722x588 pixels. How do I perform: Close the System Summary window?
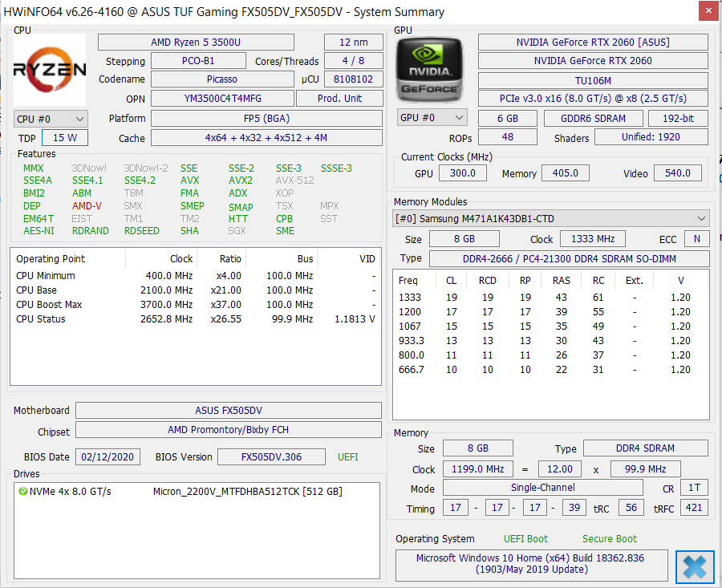708,11
